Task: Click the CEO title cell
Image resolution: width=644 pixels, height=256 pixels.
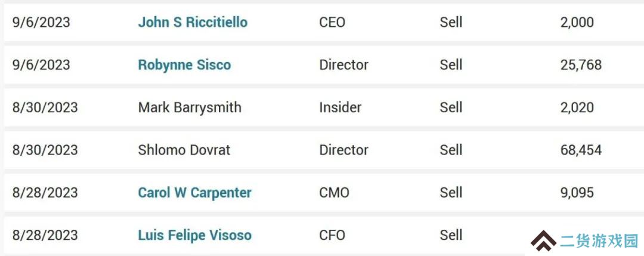Action: (332, 22)
